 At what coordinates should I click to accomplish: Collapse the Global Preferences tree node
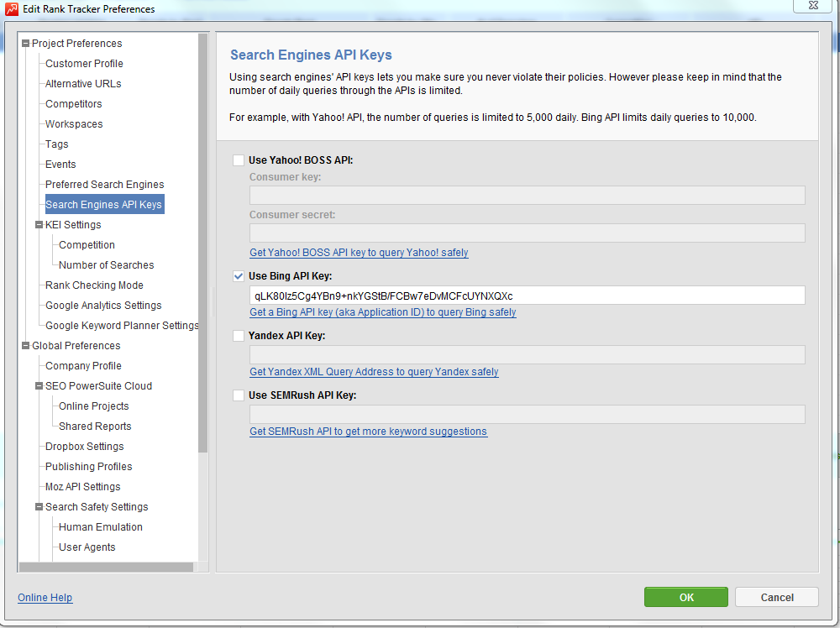(25, 346)
